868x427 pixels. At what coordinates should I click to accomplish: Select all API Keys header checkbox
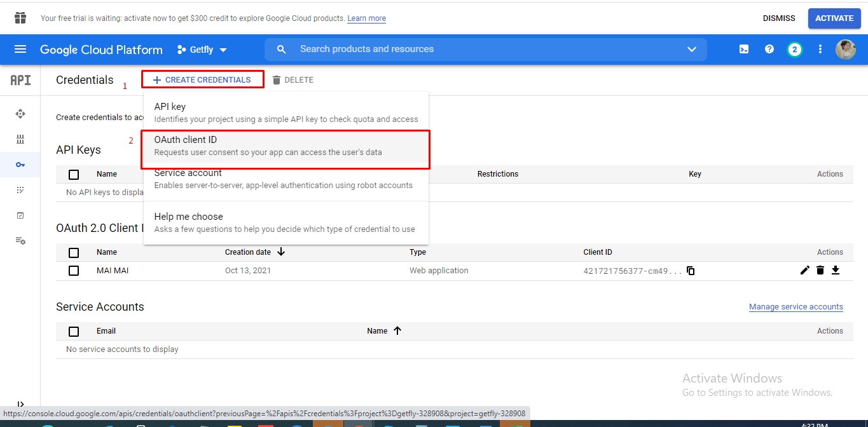(74, 174)
